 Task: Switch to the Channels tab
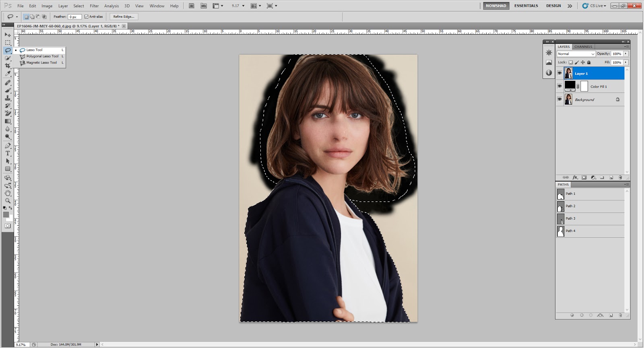click(583, 47)
